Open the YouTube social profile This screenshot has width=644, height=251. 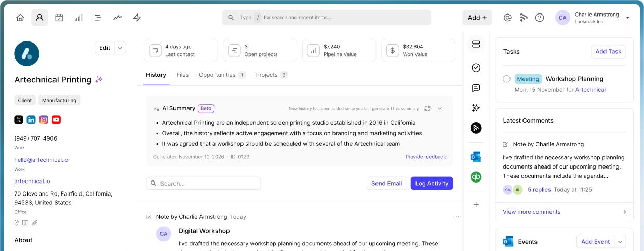(x=56, y=120)
